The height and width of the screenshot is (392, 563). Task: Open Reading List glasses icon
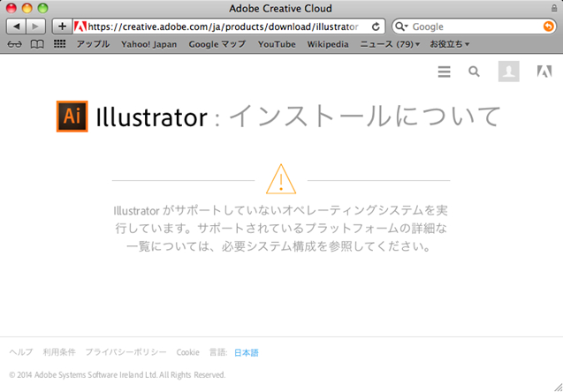[14, 44]
